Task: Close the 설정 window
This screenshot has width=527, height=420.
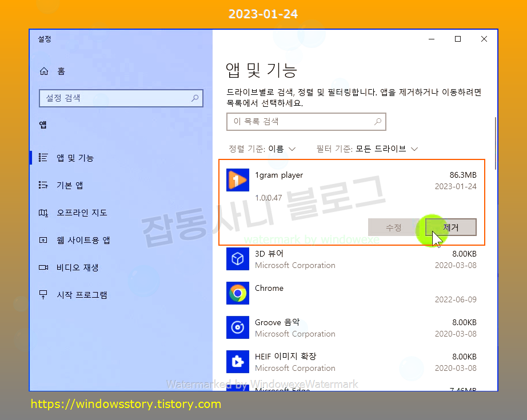Action: point(484,39)
